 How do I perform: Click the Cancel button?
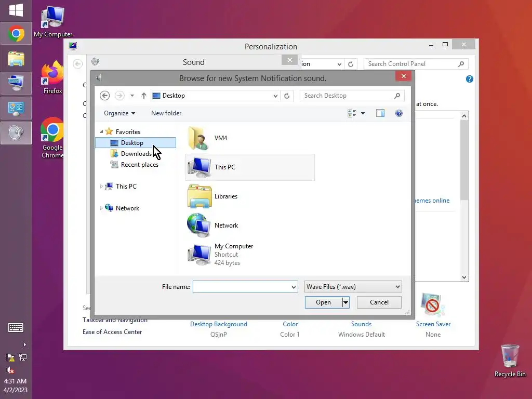[379, 302]
